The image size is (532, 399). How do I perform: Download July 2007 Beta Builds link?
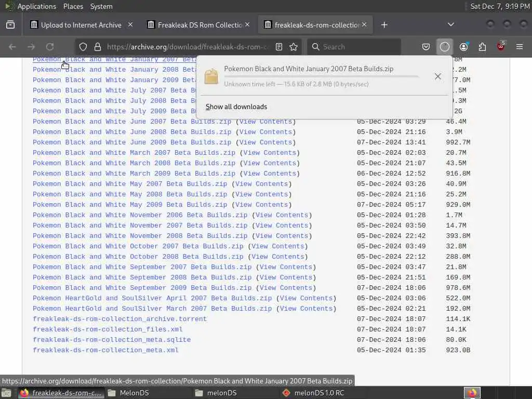[114, 90]
